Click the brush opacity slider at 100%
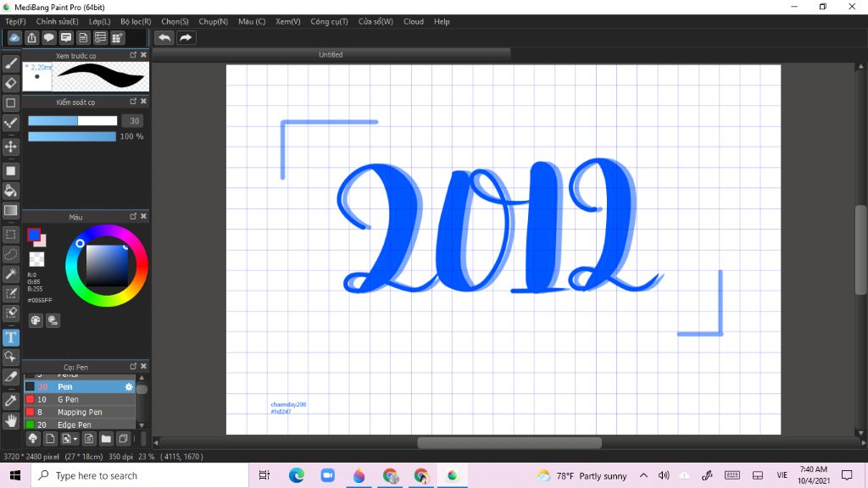The width and height of the screenshot is (868, 488). point(72,136)
